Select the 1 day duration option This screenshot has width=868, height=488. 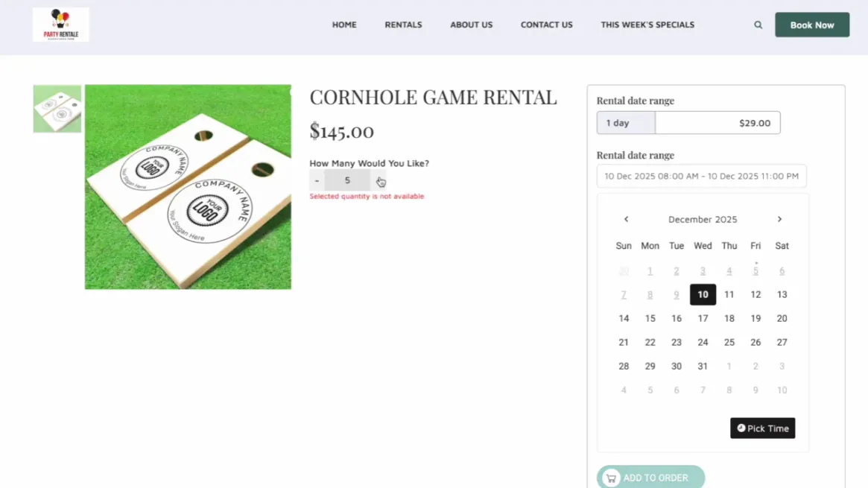tap(625, 122)
